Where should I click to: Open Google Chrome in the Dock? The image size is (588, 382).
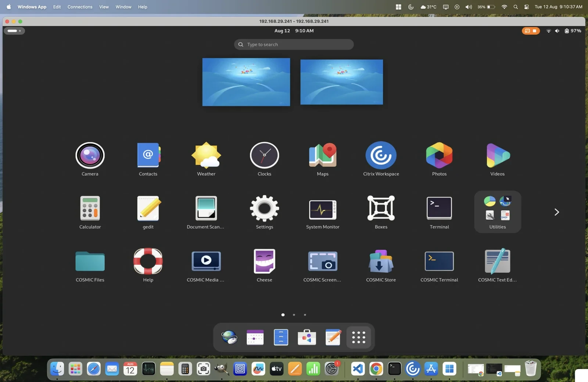tap(376, 369)
